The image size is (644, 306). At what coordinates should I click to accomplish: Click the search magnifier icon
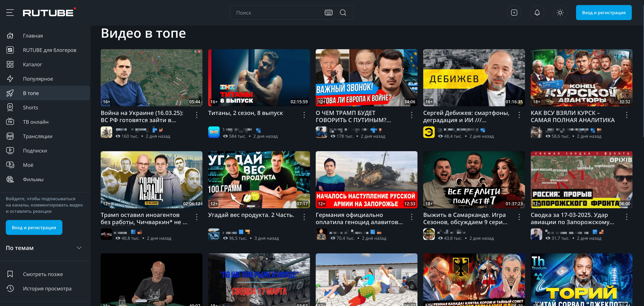coord(343,13)
